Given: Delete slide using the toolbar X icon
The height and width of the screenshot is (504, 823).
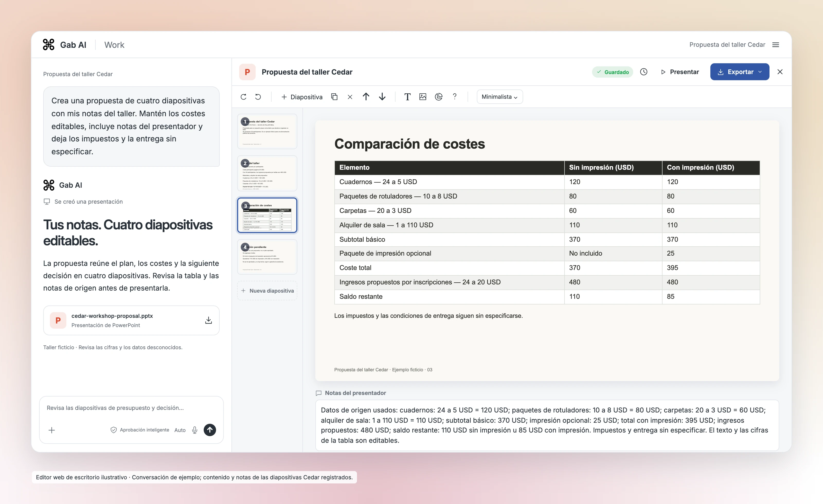Looking at the screenshot, I should pos(350,97).
